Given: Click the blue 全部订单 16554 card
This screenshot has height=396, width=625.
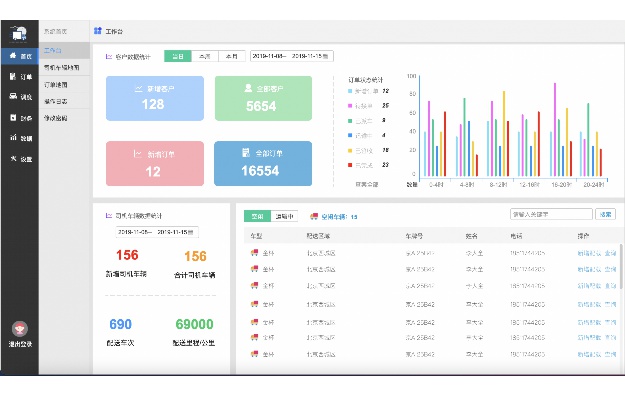Looking at the screenshot, I should click(263, 163).
